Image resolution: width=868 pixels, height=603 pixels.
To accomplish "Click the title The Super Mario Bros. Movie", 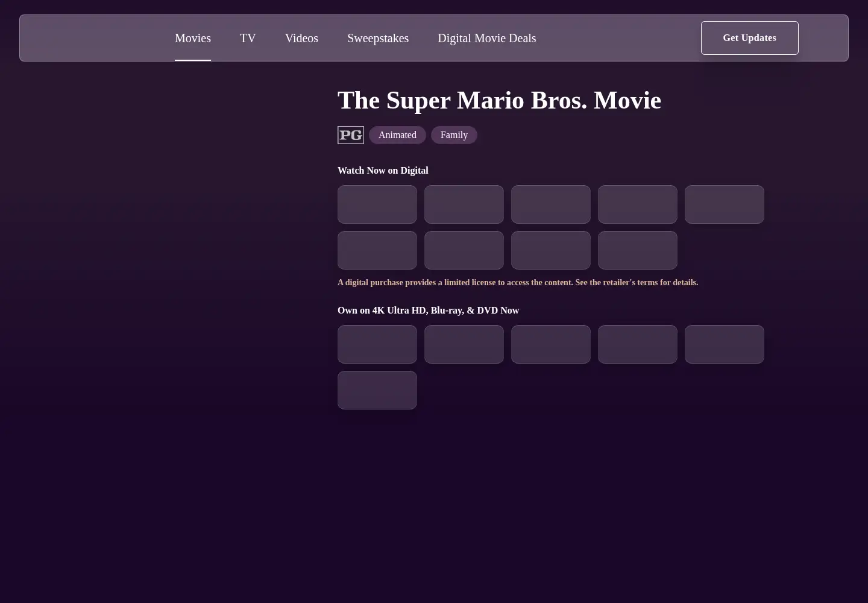I will pyautogui.click(x=499, y=100).
